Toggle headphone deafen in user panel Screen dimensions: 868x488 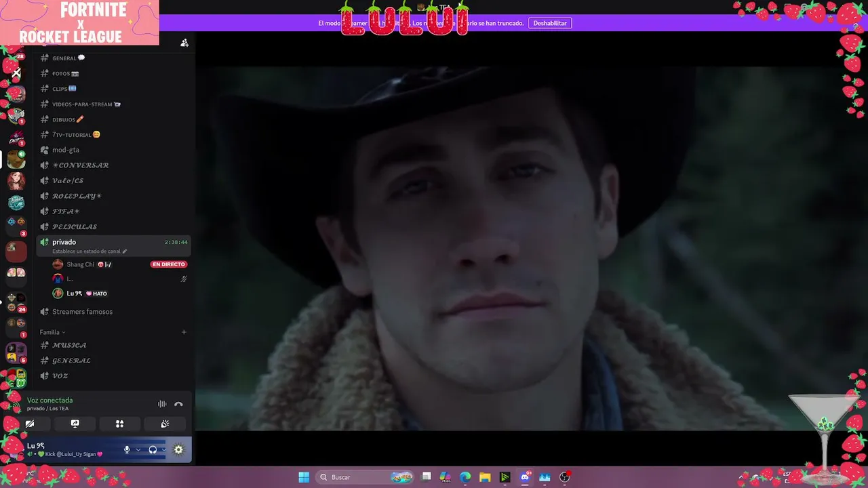[153, 449]
